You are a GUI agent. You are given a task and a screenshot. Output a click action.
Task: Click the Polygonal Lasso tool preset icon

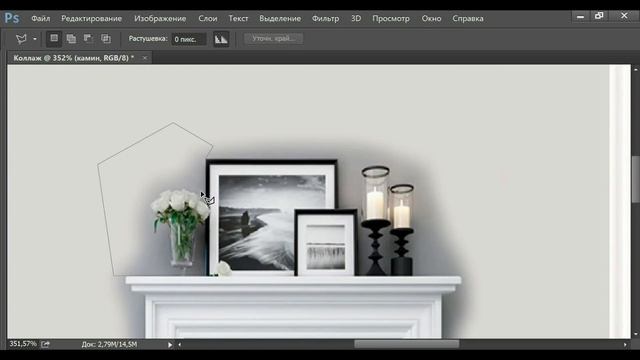tap(21, 39)
